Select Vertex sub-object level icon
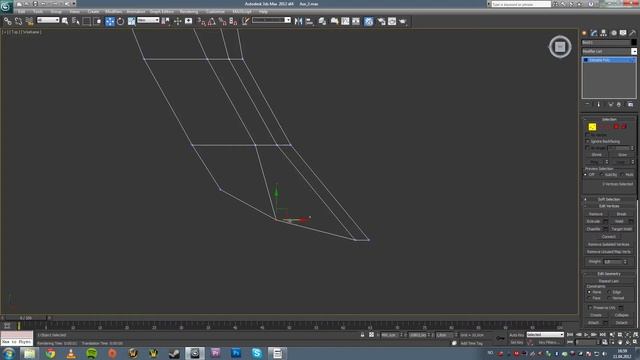Viewport: 640px width, 360px height. (x=592, y=127)
